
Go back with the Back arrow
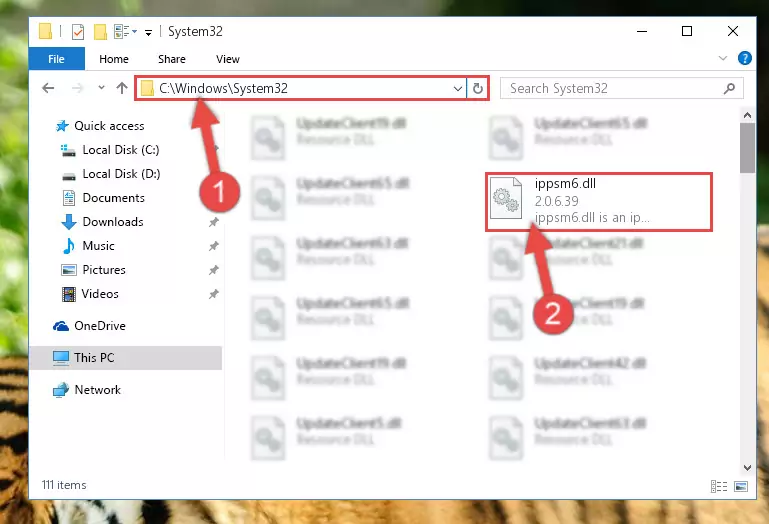point(48,88)
